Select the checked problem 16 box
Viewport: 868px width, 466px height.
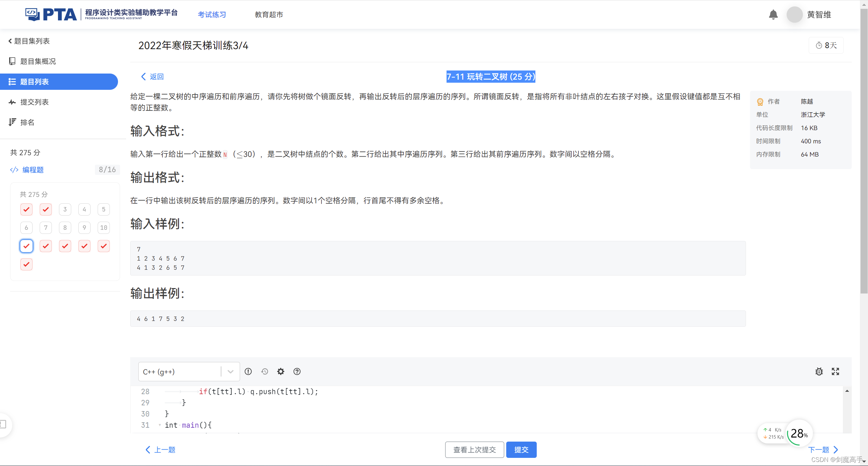coord(26,264)
